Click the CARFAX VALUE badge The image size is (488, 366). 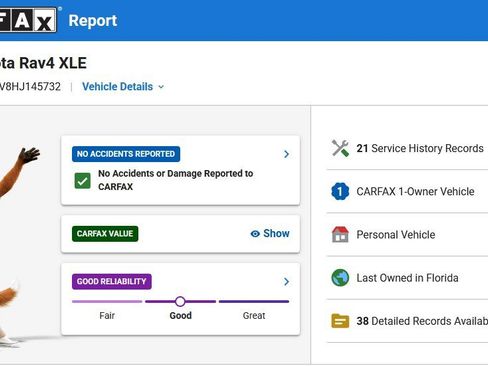105,234
